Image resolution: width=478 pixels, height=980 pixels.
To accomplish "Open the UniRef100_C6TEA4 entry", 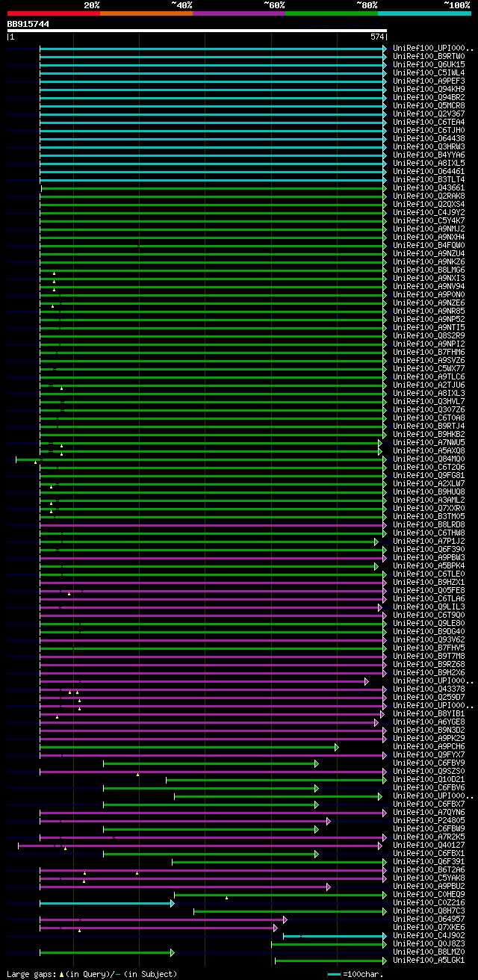I will pyautogui.click(x=429, y=122).
